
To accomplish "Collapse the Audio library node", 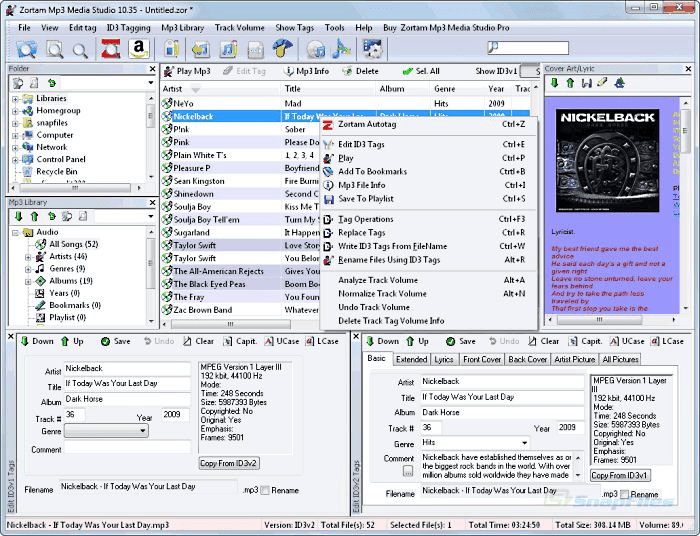I will [15, 233].
